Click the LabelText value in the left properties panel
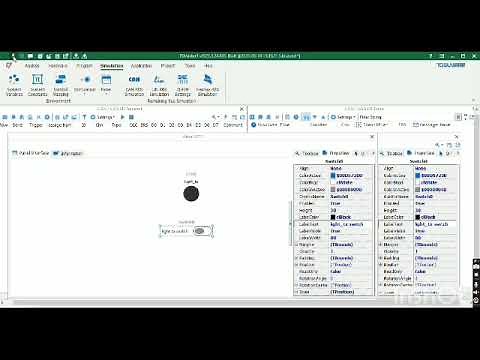 (x=347, y=224)
